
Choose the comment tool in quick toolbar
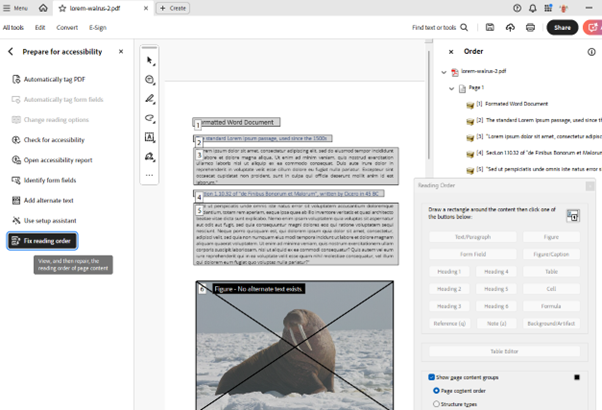(150, 80)
